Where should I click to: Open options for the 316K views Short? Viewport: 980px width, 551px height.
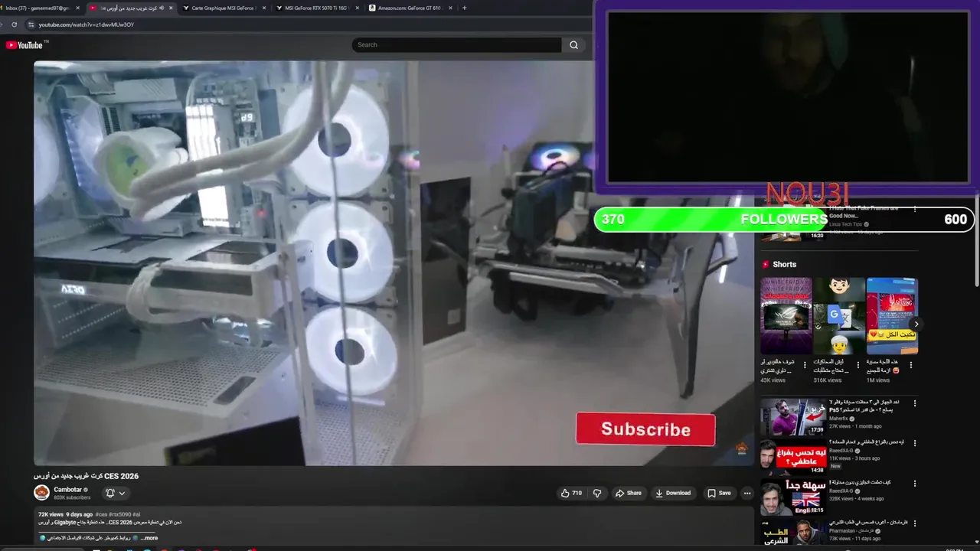click(x=857, y=365)
